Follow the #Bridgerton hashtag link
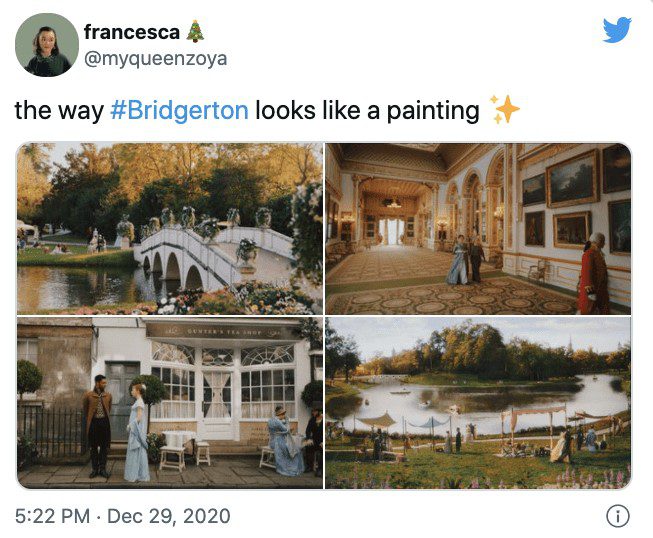653x538 pixels. tap(179, 110)
